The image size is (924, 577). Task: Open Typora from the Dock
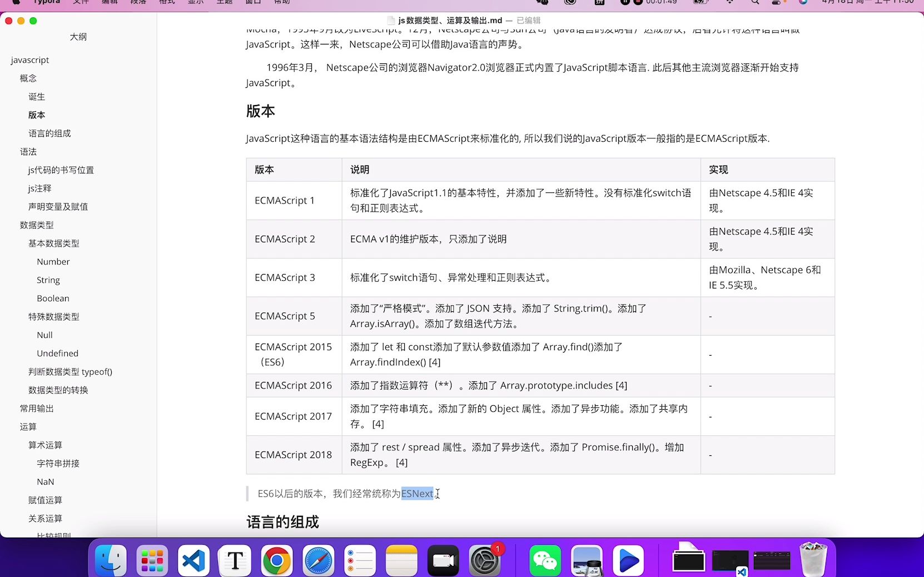(x=235, y=560)
